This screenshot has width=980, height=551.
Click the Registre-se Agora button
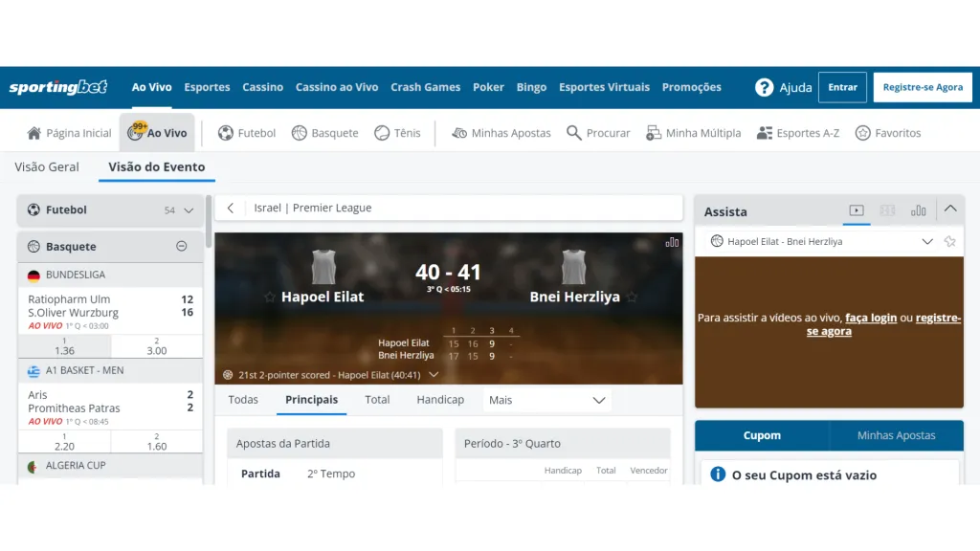point(922,87)
